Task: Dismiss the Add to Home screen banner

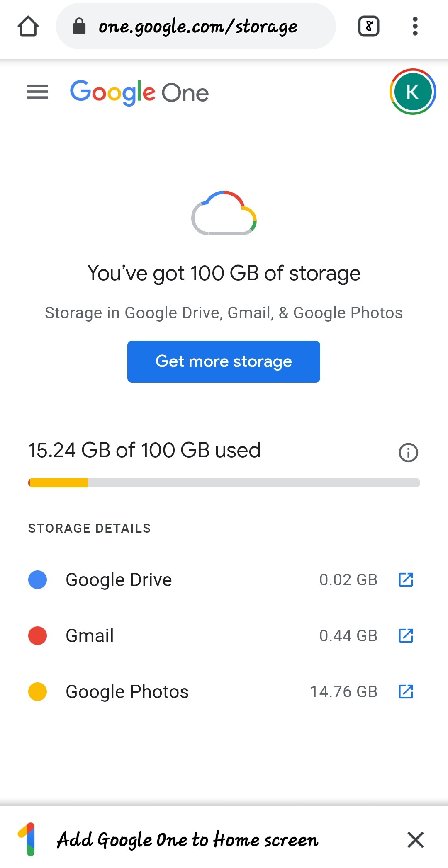Action: coord(415,840)
